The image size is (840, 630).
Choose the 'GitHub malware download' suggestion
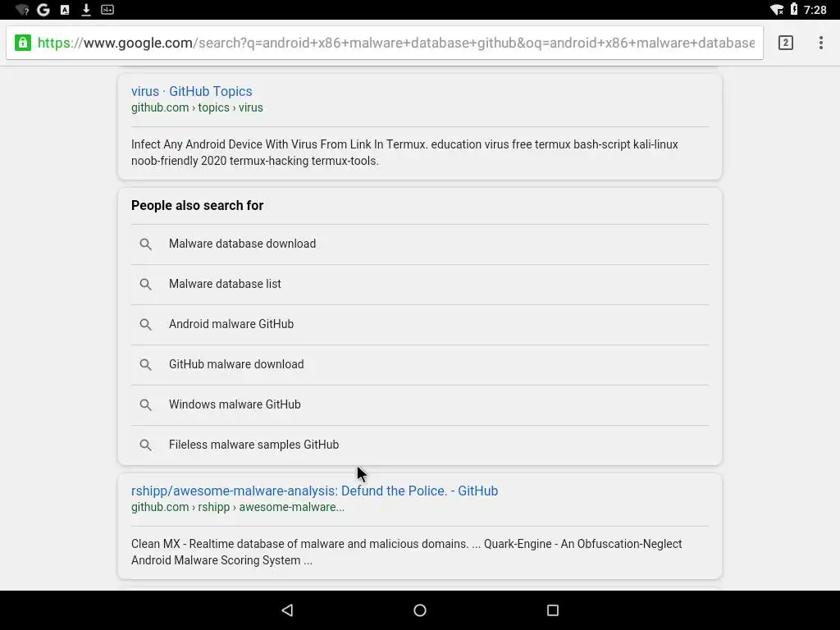pos(236,364)
